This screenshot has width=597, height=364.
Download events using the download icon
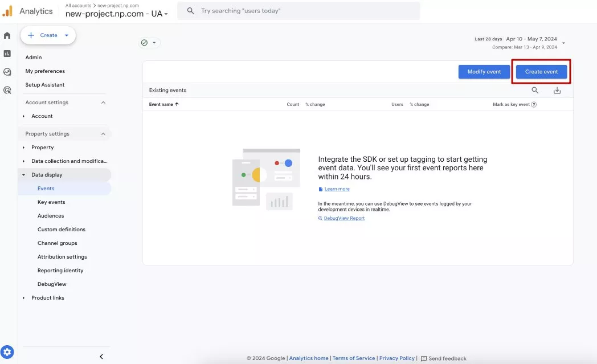[x=557, y=90]
